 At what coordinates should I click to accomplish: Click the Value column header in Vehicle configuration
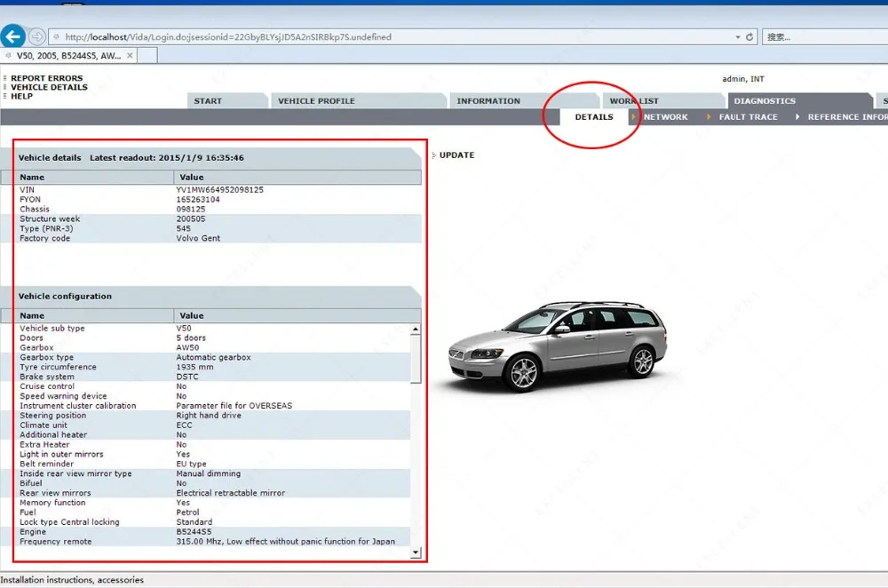[297, 315]
